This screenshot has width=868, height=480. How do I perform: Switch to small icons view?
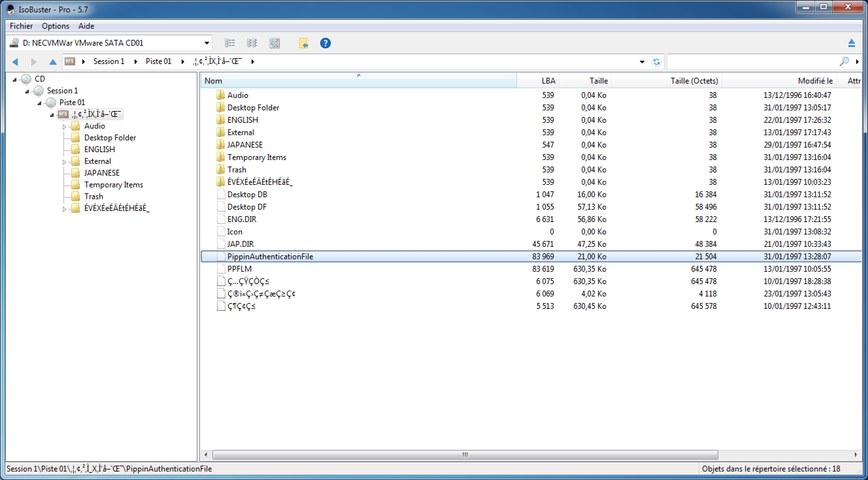252,43
